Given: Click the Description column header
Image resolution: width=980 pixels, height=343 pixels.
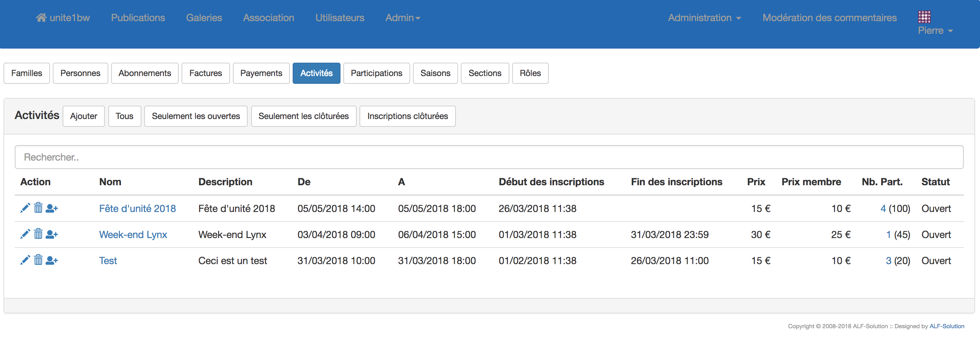Looking at the screenshot, I should [x=225, y=182].
